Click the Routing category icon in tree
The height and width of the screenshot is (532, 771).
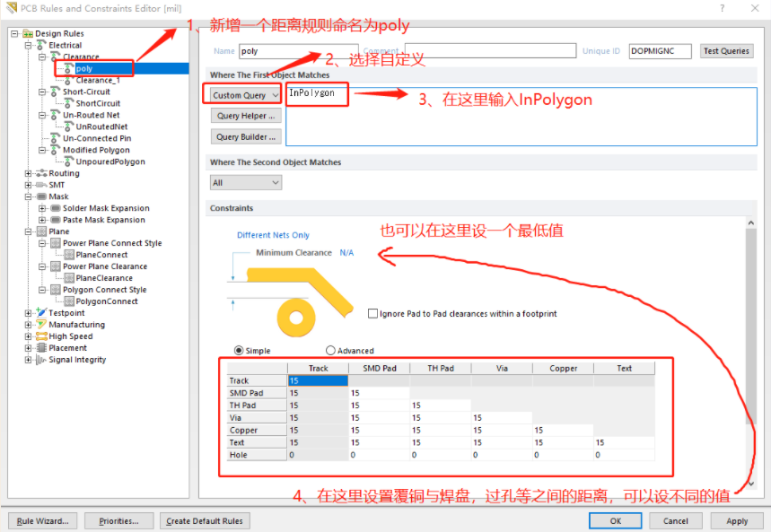[x=41, y=173]
